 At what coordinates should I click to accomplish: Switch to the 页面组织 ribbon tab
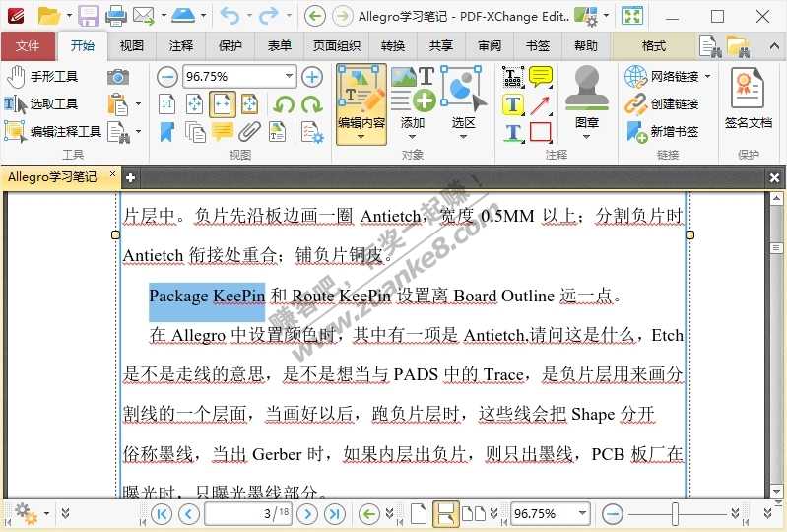(x=337, y=46)
